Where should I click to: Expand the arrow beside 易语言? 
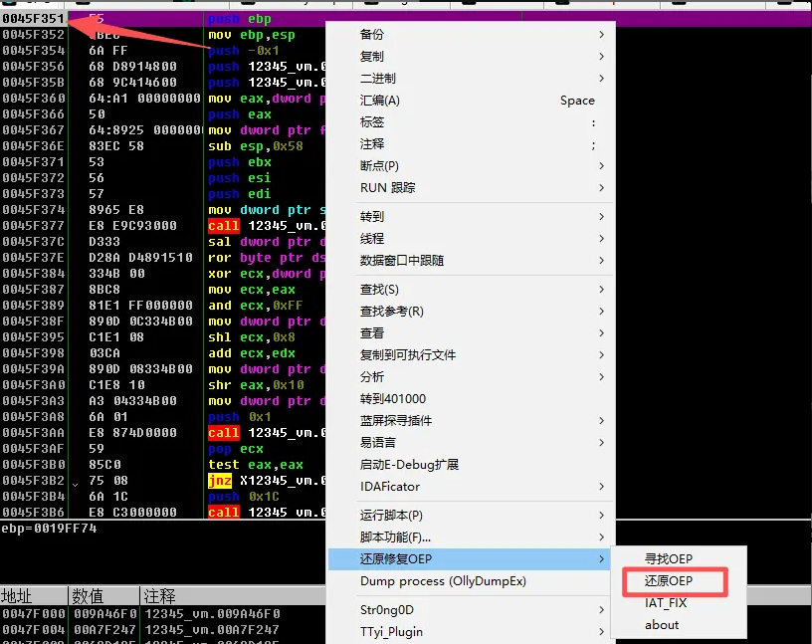(601, 443)
